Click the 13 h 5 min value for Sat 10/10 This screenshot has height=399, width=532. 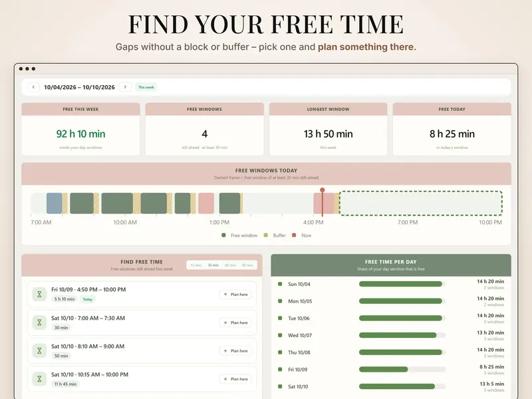(x=491, y=384)
